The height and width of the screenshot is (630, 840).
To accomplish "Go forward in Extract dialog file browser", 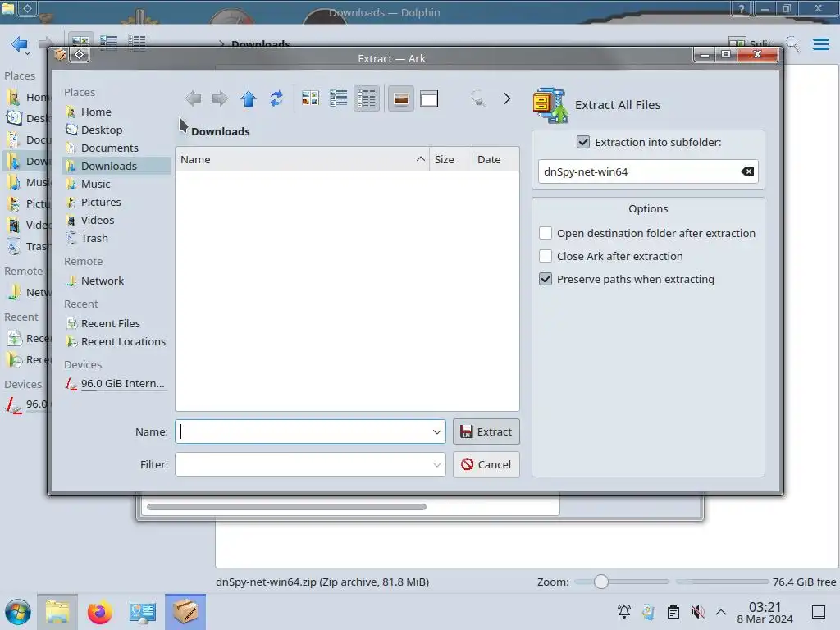I will click(220, 98).
